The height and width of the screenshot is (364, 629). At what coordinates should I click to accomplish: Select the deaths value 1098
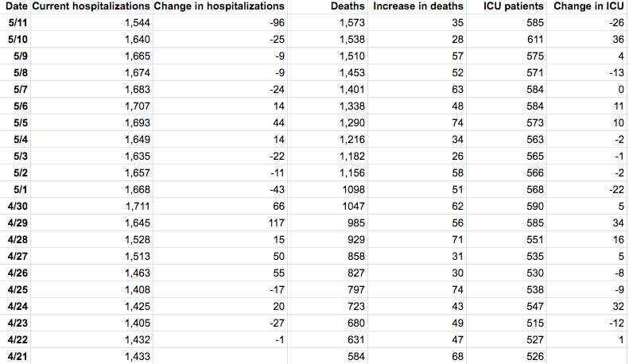[353, 190]
